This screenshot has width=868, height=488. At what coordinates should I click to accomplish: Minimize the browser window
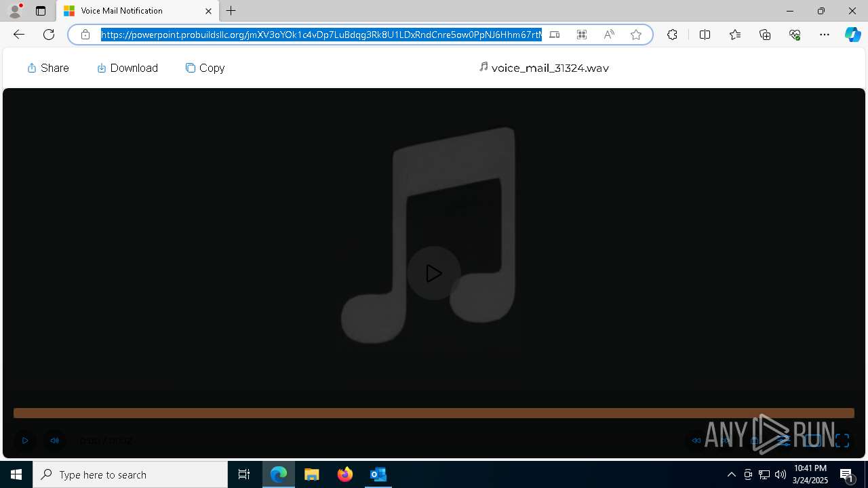[790, 11]
